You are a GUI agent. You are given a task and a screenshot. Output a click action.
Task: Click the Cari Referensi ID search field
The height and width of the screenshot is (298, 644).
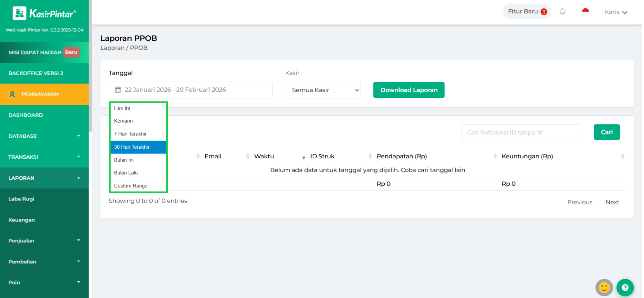(x=521, y=133)
